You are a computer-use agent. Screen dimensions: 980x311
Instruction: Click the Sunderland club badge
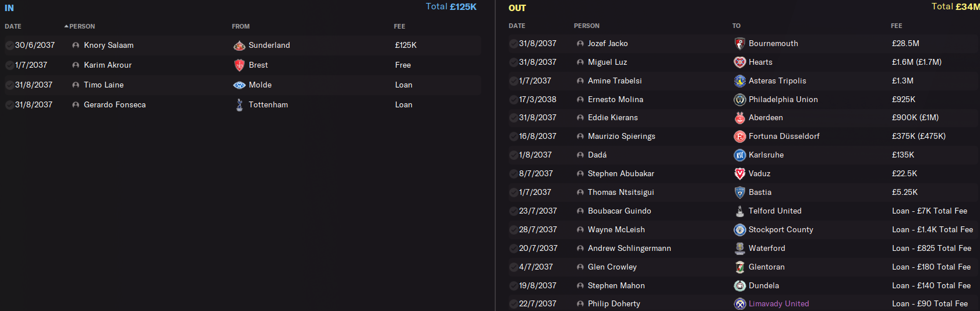tap(239, 46)
